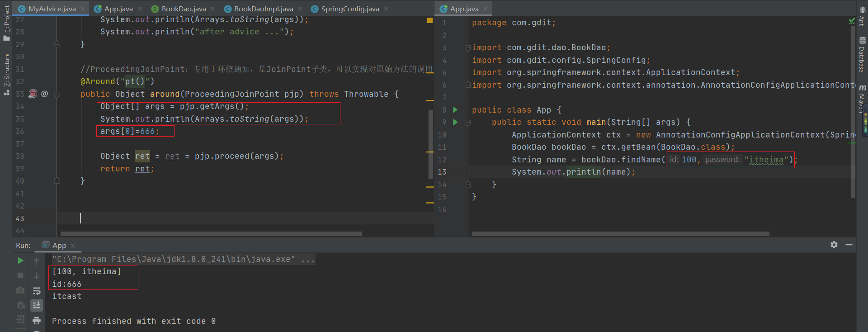Collapse fold marker at line 14
Image resolution: width=868 pixels, height=332 pixels.
468,185
